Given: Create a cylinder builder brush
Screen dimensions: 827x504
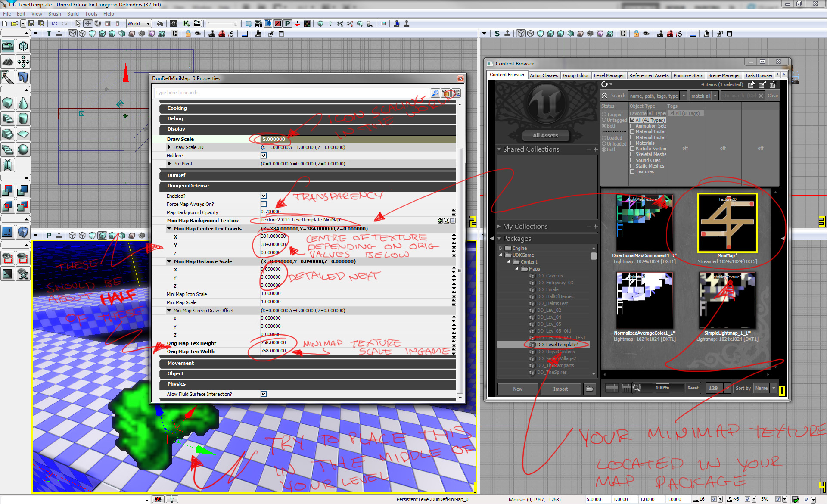Looking at the screenshot, I should coord(23,118).
